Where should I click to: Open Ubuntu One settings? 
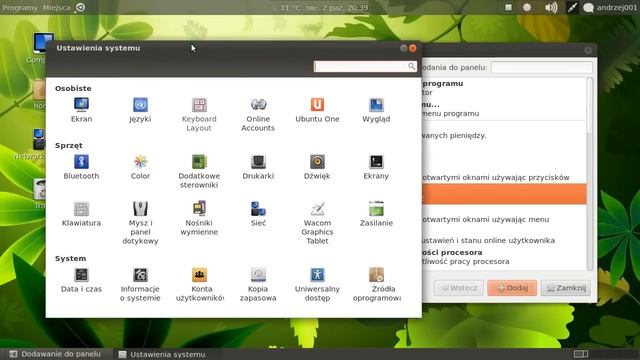[x=317, y=110]
